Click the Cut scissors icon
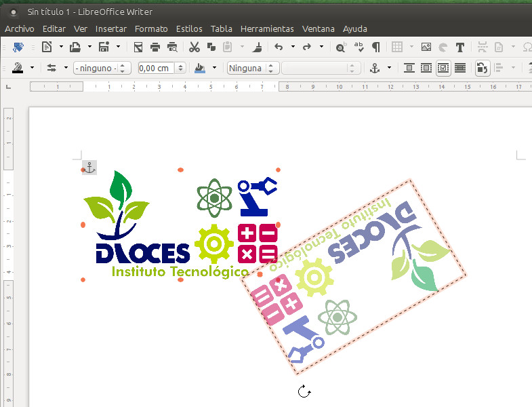The image size is (532, 407). coord(195,47)
